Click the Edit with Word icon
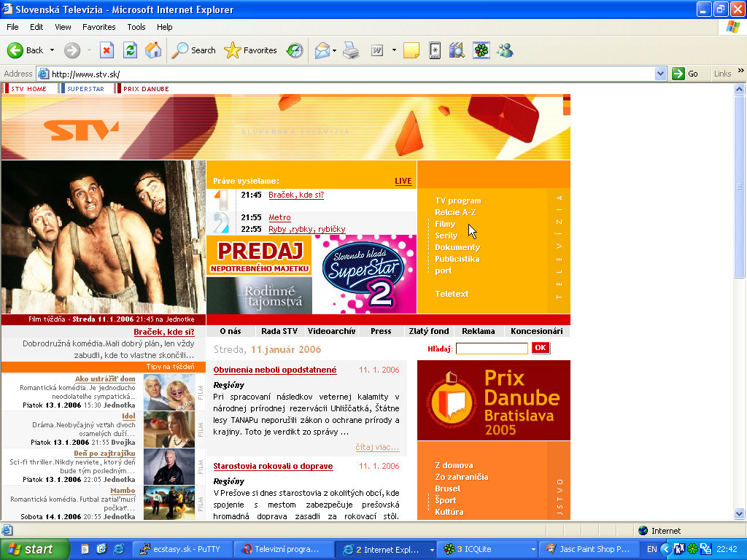The height and width of the screenshot is (560, 747). tap(377, 50)
